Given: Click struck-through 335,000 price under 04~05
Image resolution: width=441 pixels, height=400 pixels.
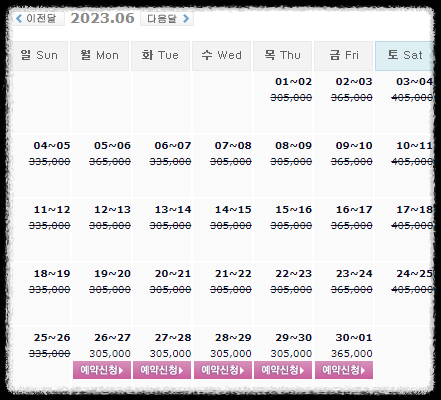Looking at the screenshot, I should tap(50, 161).
